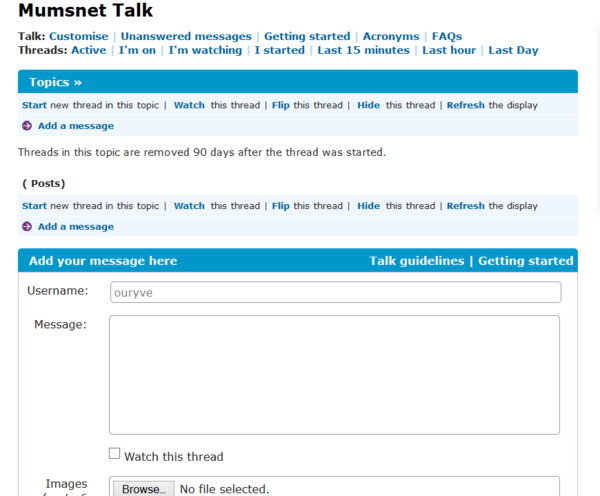600x496 pixels.
Task: Click Start in the lower thread toolbar
Action: 34,206
